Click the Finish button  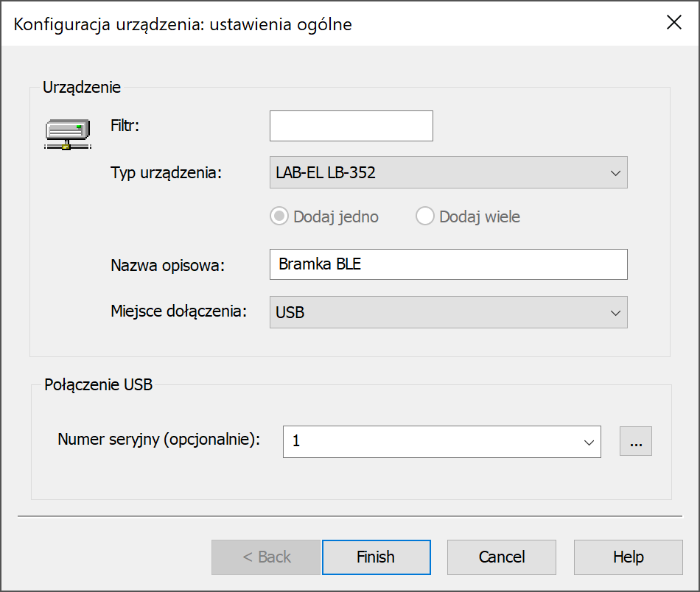pos(377,557)
